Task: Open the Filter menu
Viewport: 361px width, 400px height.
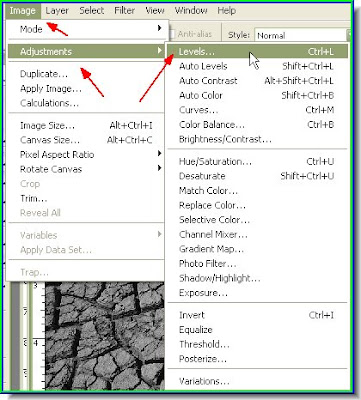Action: click(x=124, y=11)
